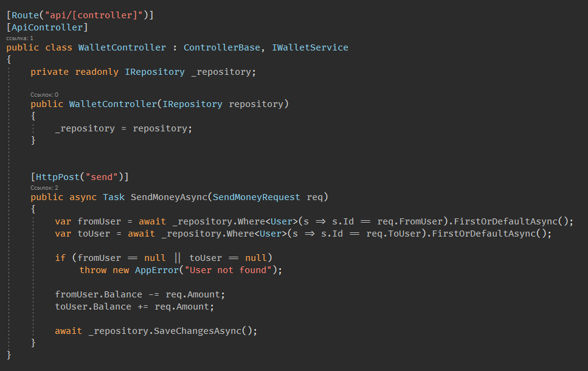Click the [ApiController] attribute

click(47, 27)
